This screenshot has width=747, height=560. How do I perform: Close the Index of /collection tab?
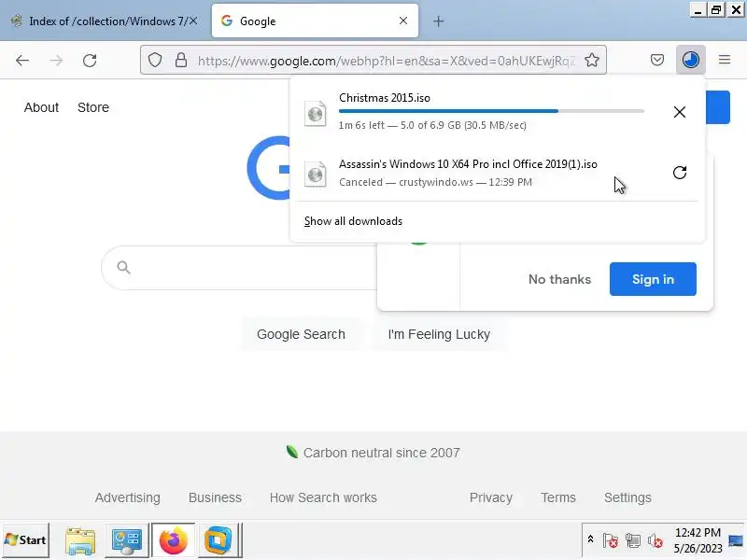click(x=193, y=21)
